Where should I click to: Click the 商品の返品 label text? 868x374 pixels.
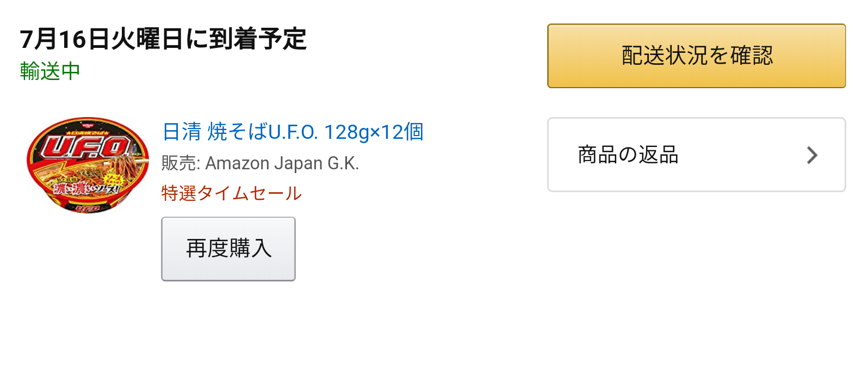(x=628, y=155)
